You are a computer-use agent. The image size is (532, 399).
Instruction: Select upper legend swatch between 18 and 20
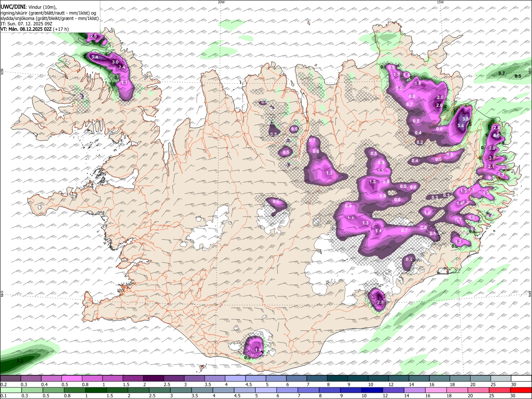pos(460,378)
